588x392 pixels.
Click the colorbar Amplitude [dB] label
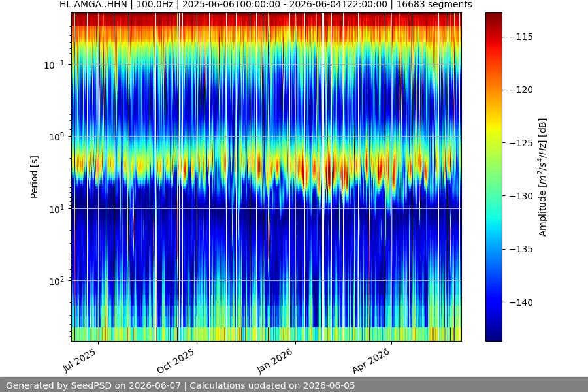click(x=543, y=177)
